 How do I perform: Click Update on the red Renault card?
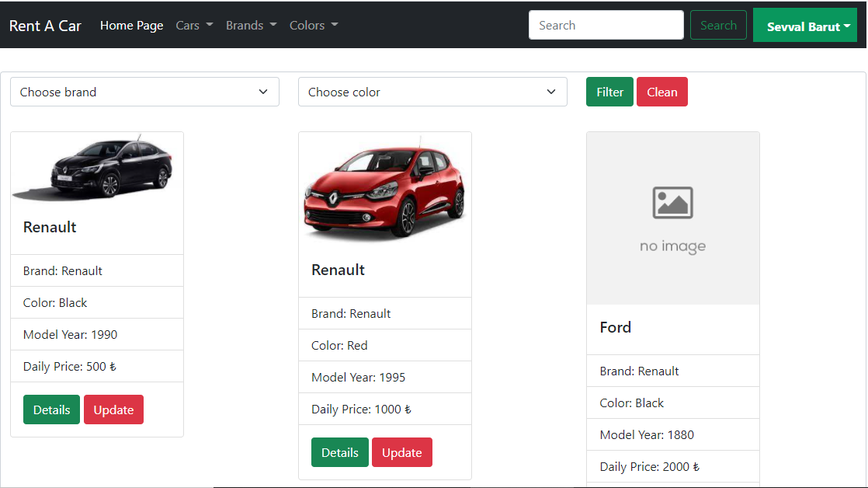tap(401, 452)
